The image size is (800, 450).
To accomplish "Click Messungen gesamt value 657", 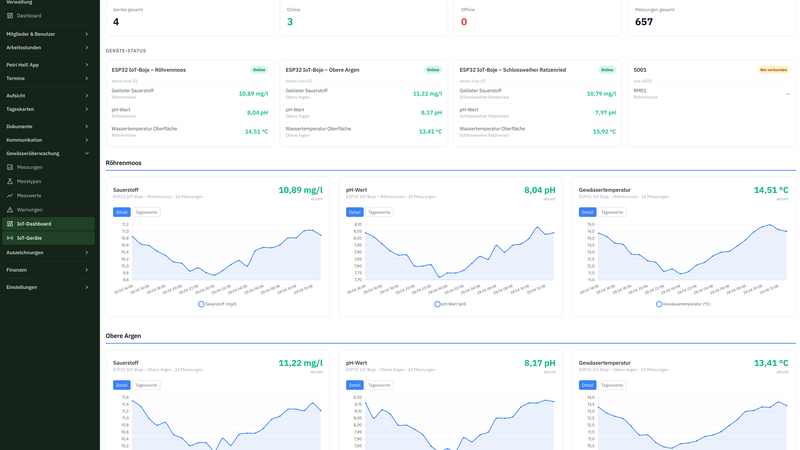I will [644, 22].
